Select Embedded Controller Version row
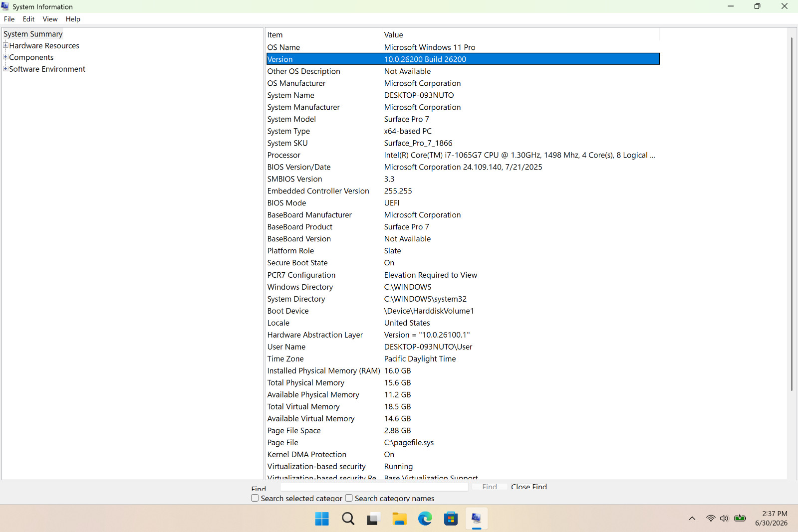Image resolution: width=798 pixels, height=532 pixels. pos(463,191)
